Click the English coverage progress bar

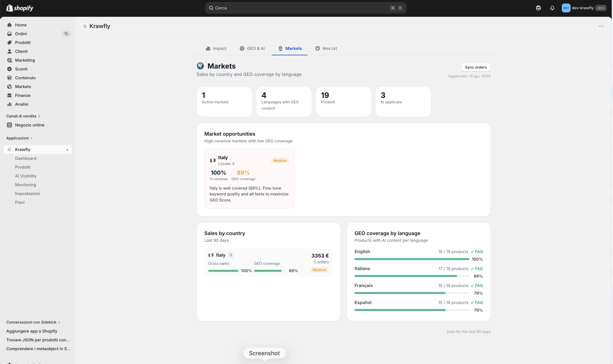point(412,259)
